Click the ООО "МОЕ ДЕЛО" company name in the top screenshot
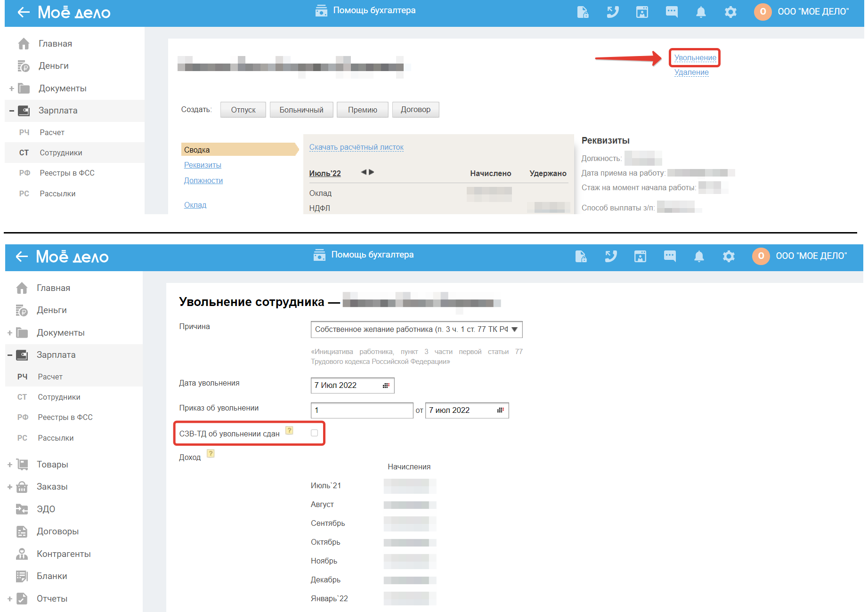Screen dimensions: 868x612 tap(813, 12)
